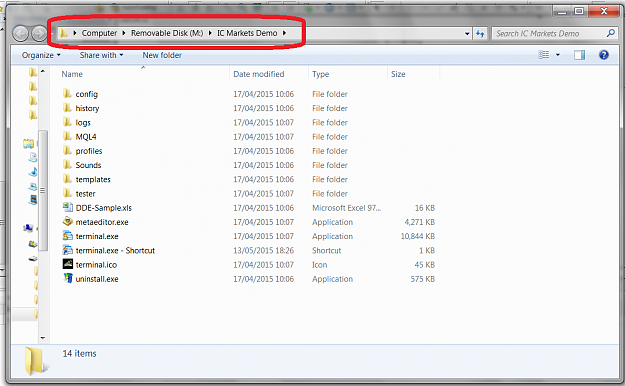This screenshot has width=625, height=386.
Task: Click the DDE-Sample.xls file name
Action: click(103, 208)
